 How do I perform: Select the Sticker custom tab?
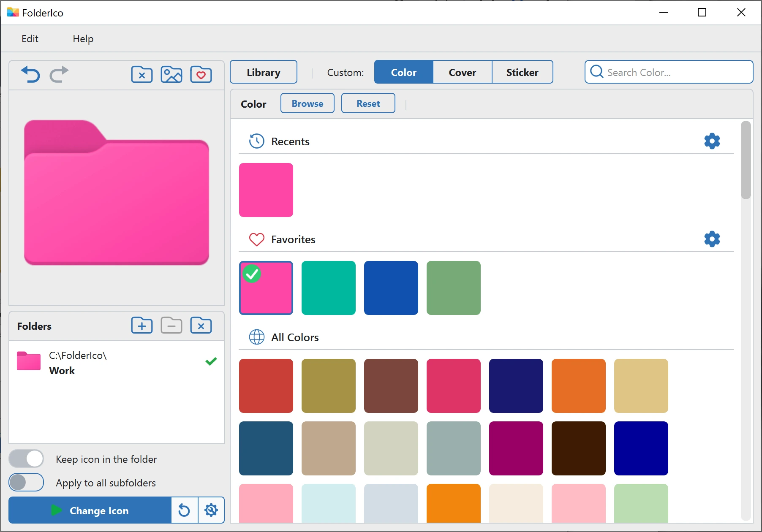pyautogui.click(x=523, y=72)
